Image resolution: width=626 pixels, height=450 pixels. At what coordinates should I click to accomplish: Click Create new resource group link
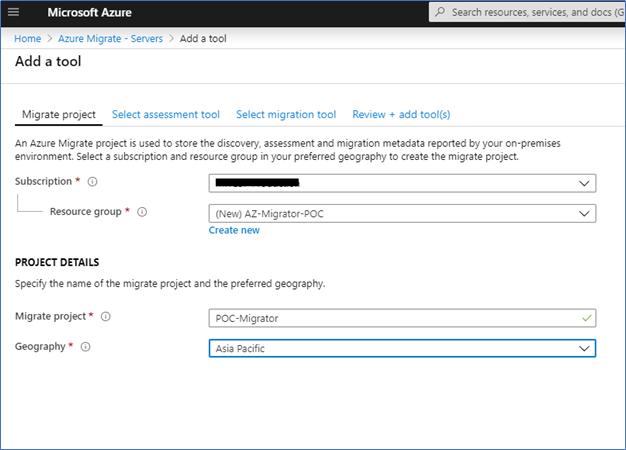point(234,230)
